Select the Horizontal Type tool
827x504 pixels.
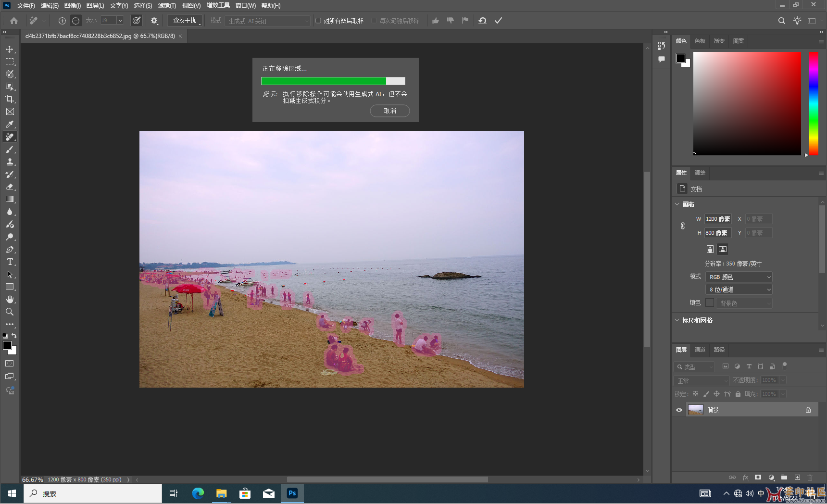pyautogui.click(x=10, y=262)
